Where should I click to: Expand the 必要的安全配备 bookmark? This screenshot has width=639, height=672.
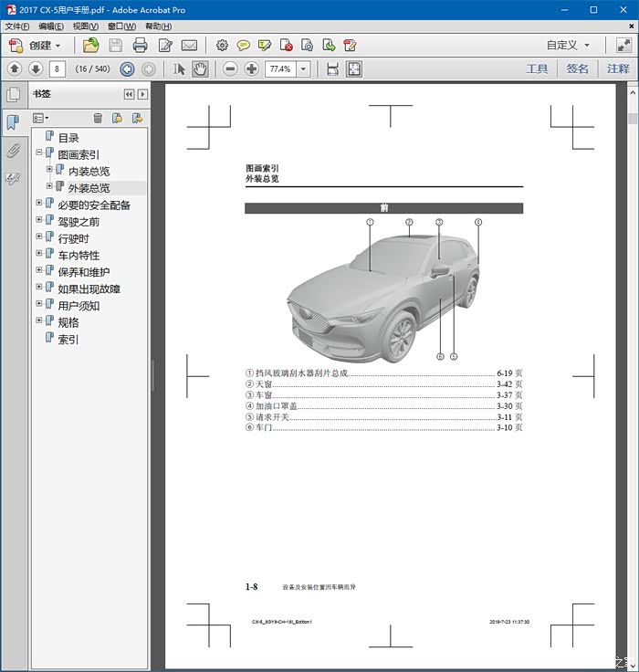tap(39, 205)
